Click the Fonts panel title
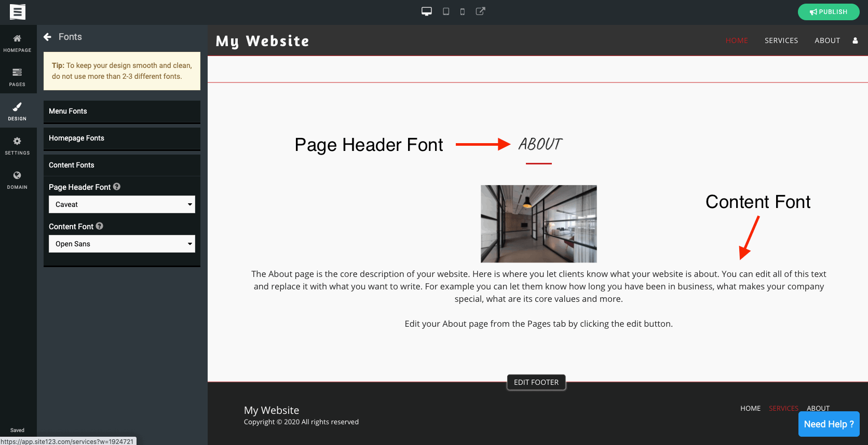The width and height of the screenshot is (868, 445). click(70, 37)
